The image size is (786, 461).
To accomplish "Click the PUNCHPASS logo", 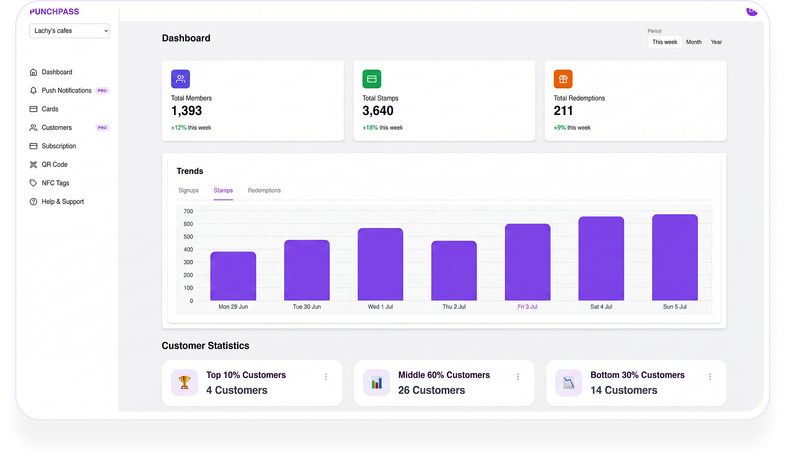I will tap(54, 12).
